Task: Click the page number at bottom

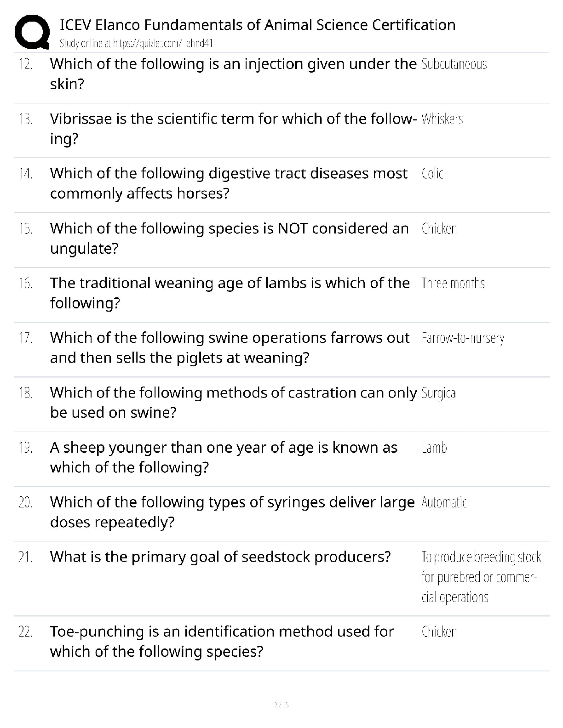Action: [x=281, y=704]
